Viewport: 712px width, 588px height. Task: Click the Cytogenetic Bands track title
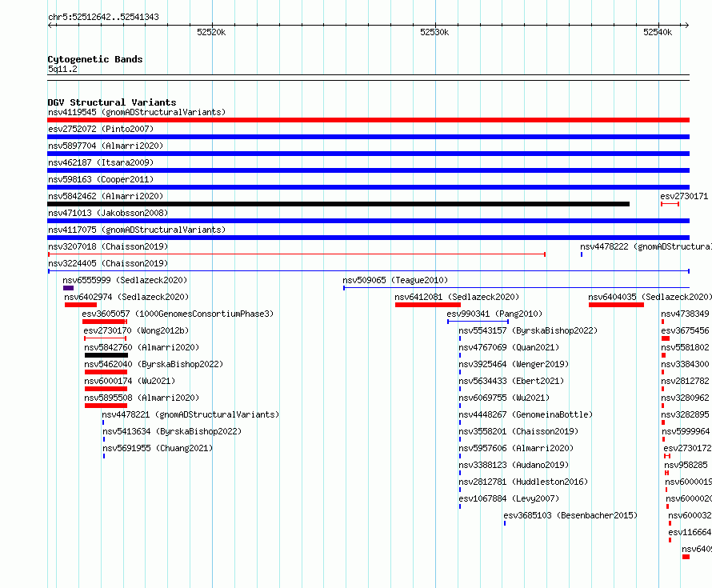coord(95,59)
